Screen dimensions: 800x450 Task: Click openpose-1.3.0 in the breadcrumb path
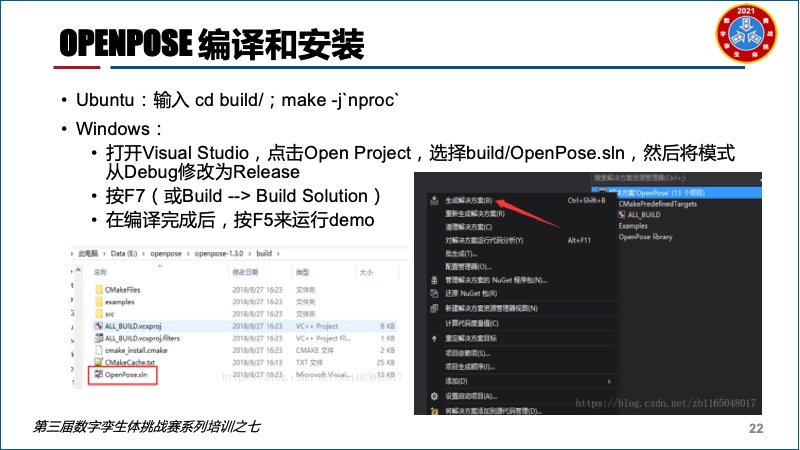pyautogui.click(x=219, y=254)
